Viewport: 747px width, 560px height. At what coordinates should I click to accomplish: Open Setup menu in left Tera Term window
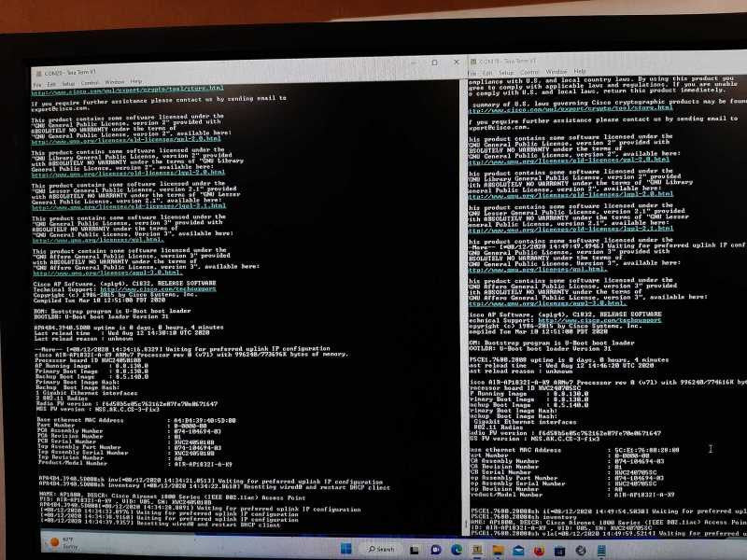(68, 84)
